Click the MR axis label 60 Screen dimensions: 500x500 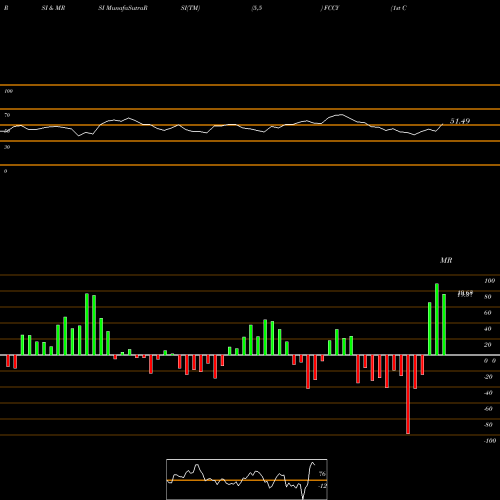pyautogui.click(x=488, y=313)
